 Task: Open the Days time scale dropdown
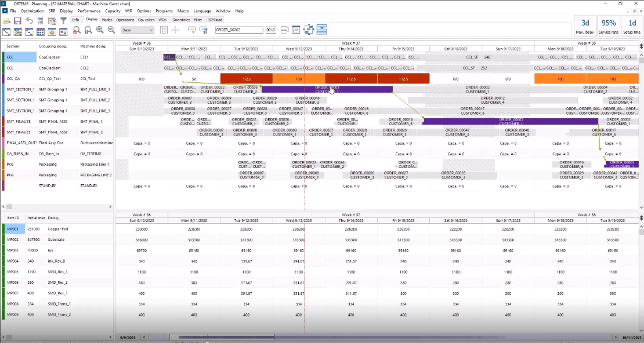click(137, 30)
